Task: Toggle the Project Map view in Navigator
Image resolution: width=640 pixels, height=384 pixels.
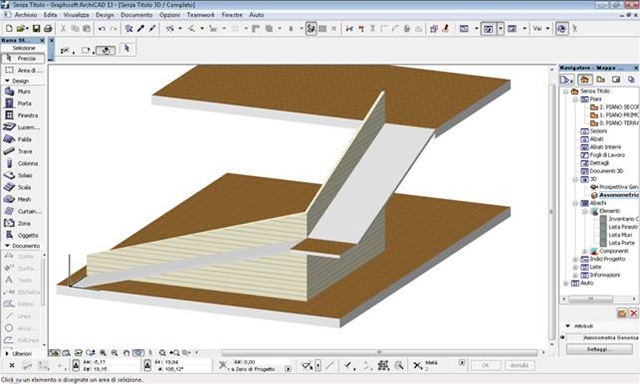Action: [584, 79]
